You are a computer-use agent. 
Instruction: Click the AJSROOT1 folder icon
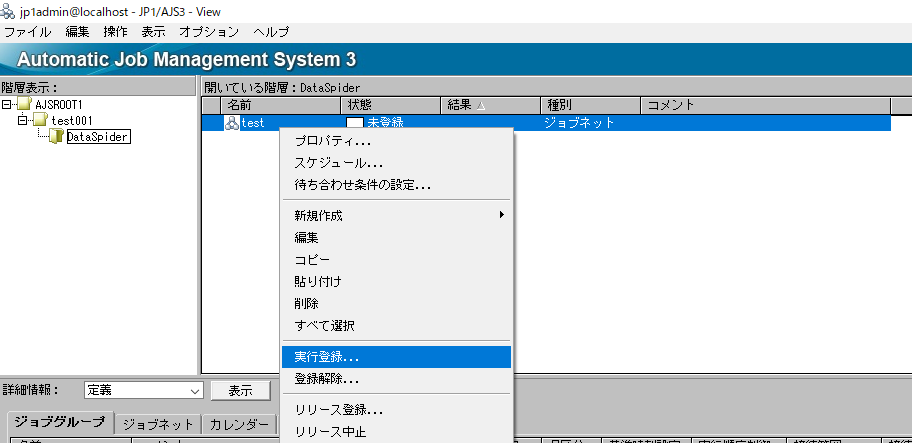click(x=24, y=105)
